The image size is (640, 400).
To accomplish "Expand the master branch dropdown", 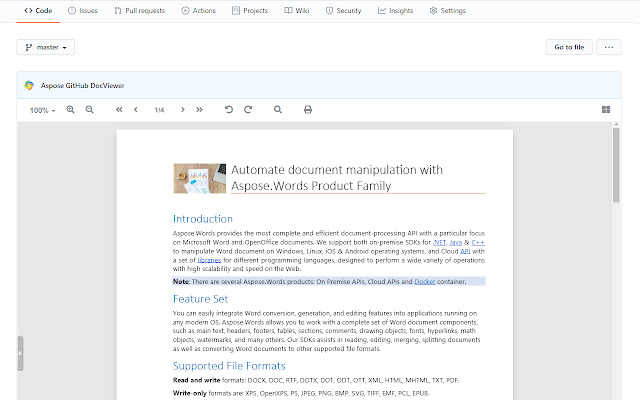I will coord(45,47).
